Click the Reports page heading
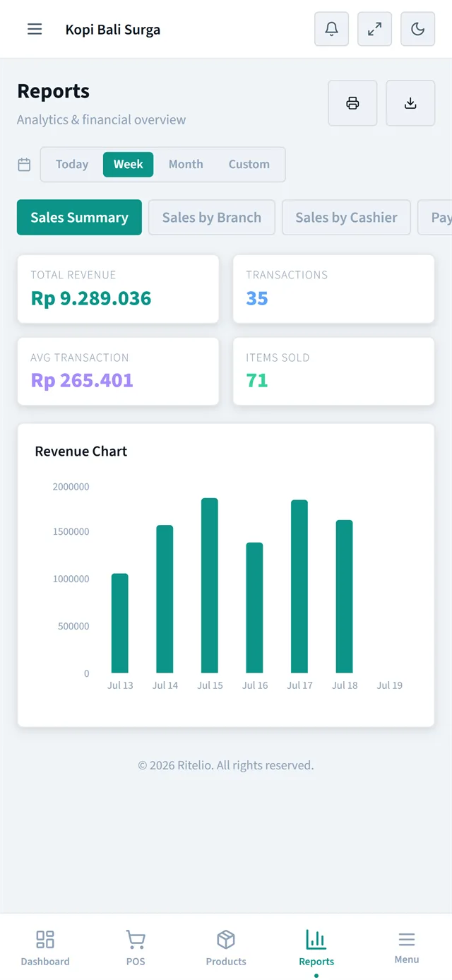This screenshot has height=980, width=452. pyautogui.click(x=53, y=91)
